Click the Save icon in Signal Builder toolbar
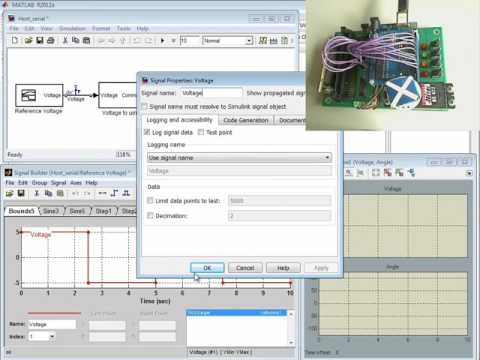The image size is (480, 360). click(21, 193)
